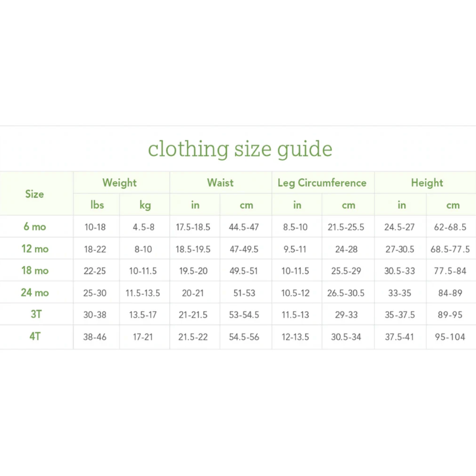Viewport: 476px width, 476px height.
Task: Click the 12 mo size row label
Action: coord(35,249)
